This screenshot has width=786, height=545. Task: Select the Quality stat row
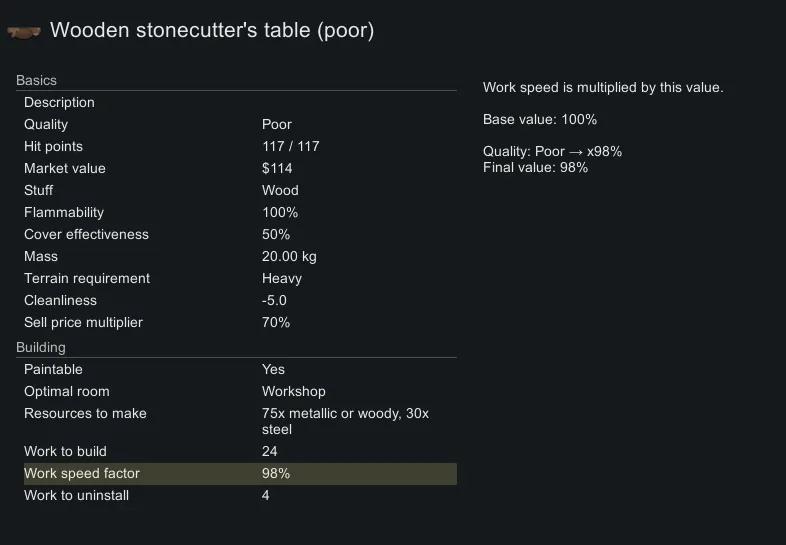point(236,124)
